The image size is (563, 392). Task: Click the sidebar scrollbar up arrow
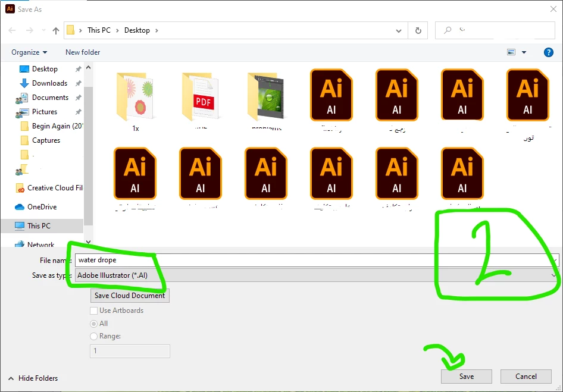click(88, 67)
